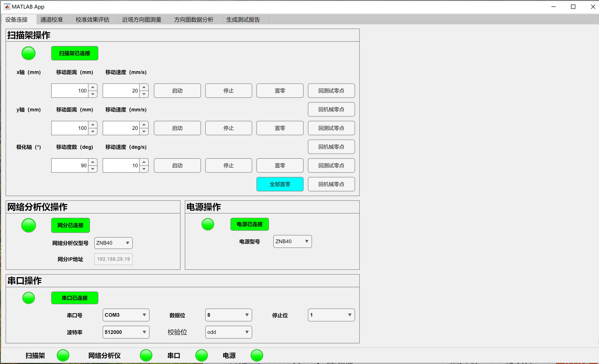
Task: Toggle the 串口已连接 connection button
Action: click(x=75, y=298)
